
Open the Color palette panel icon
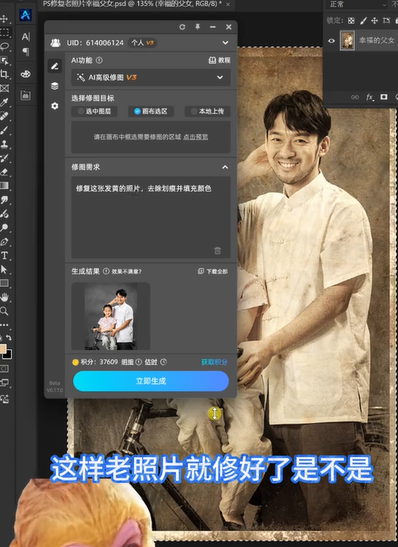click(x=25, y=74)
